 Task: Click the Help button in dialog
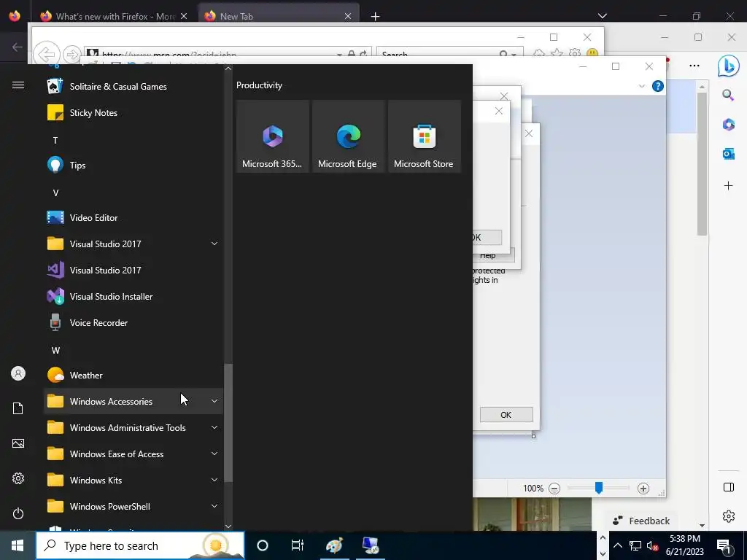pos(492,256)
